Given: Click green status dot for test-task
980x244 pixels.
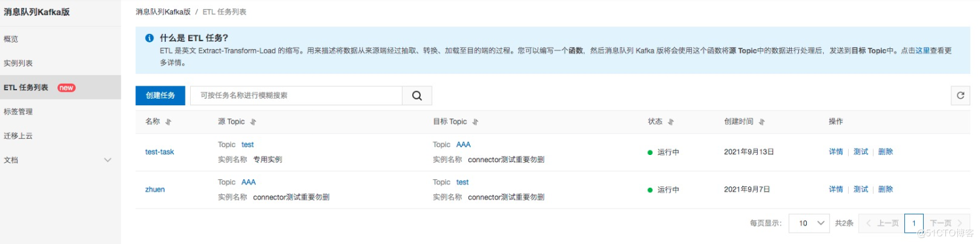Looking at the screenshot, I should pos(650,152).
